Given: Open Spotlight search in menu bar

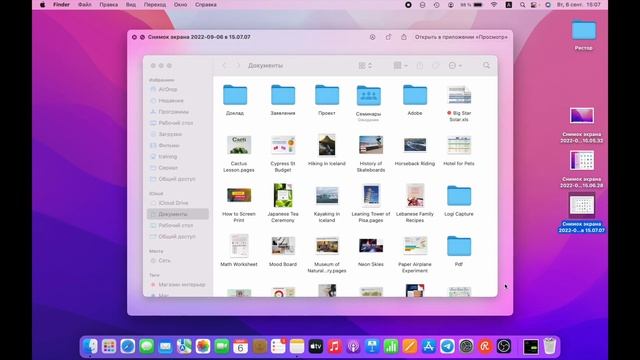Looking at the screenshot, I should pyautogui.click(x=522, y=4).
